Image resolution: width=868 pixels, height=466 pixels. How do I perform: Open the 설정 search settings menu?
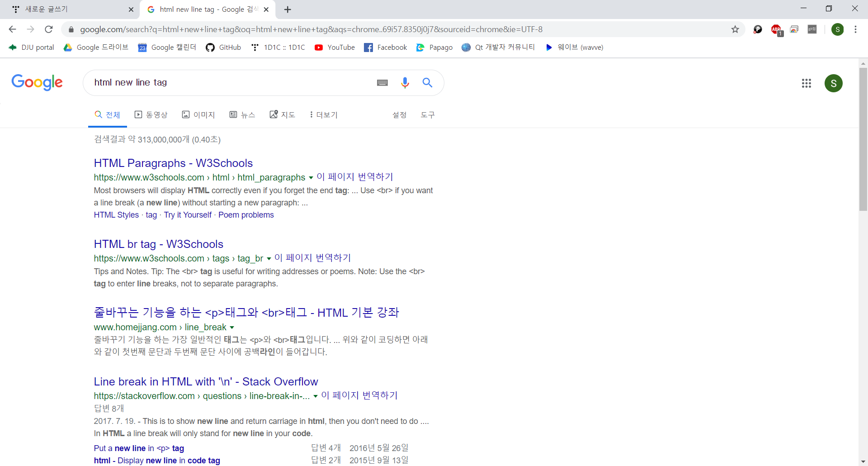pos(400,115)
